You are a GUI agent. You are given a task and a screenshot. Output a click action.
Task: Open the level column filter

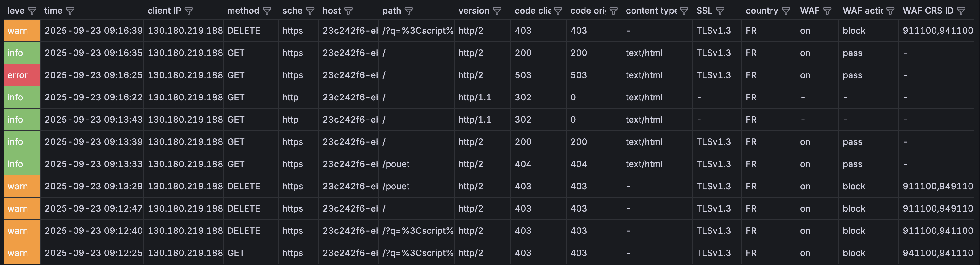pos(32,11)
